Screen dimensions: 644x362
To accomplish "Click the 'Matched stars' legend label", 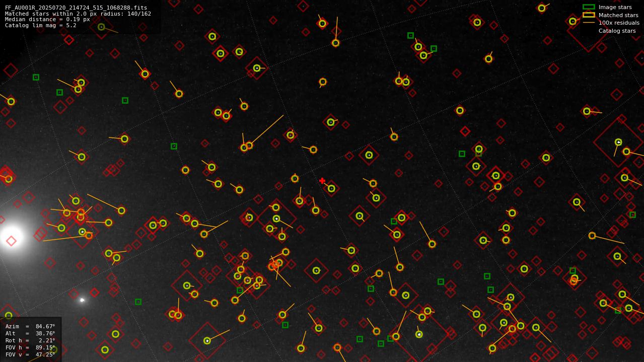I will [618, 15].
